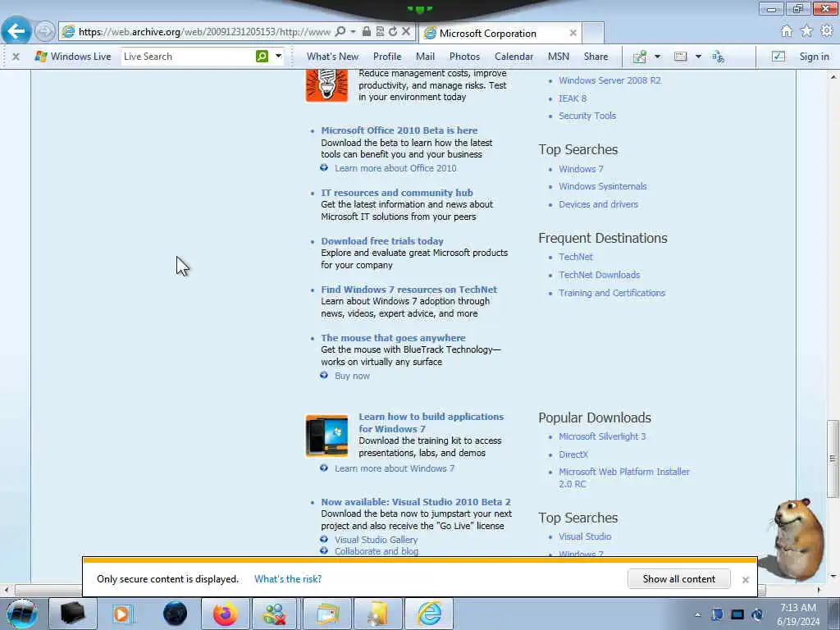The image size is (840, 630).
Task: Click Show all content button
Action: click(678, 579)
